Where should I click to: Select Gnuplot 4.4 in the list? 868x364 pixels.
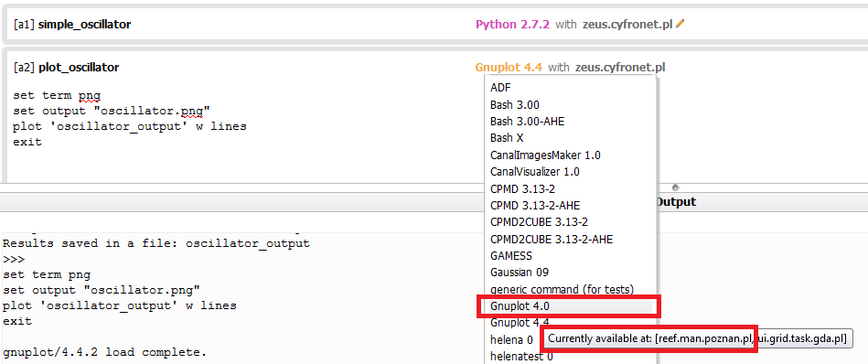[x=570, y=323]
